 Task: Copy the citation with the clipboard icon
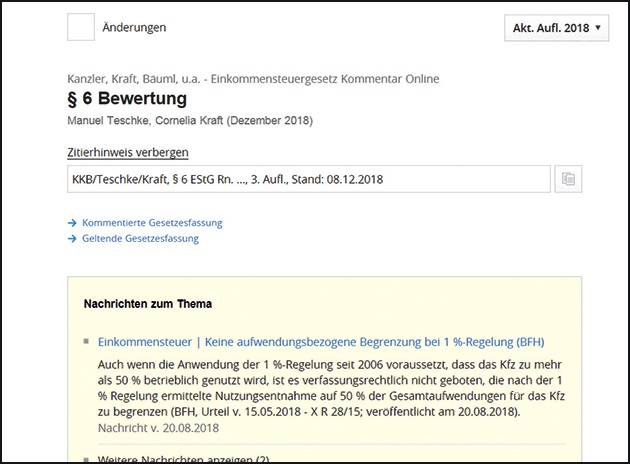568,180
